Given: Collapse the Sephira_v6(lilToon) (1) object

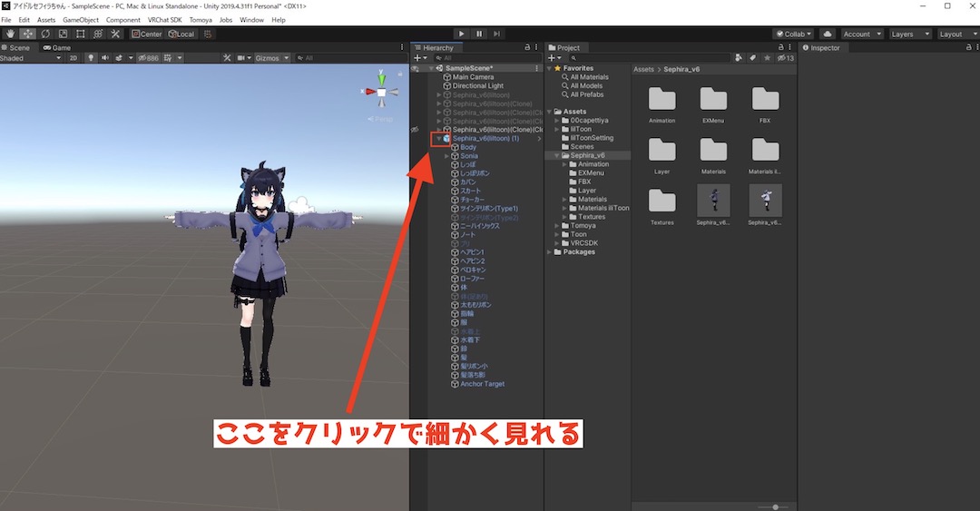Looking at the screenshot, I should [x=439, y=139].
